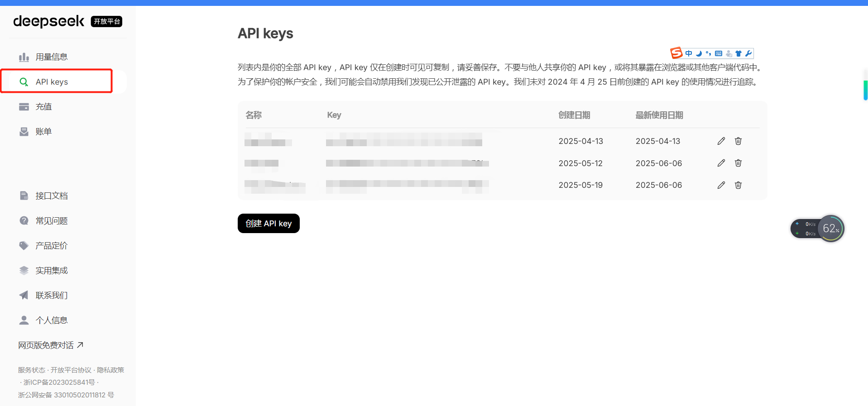The height and width of the screenshot is (406, 868).
Task: Click the 创建 API key button
Action: (269, 224)
